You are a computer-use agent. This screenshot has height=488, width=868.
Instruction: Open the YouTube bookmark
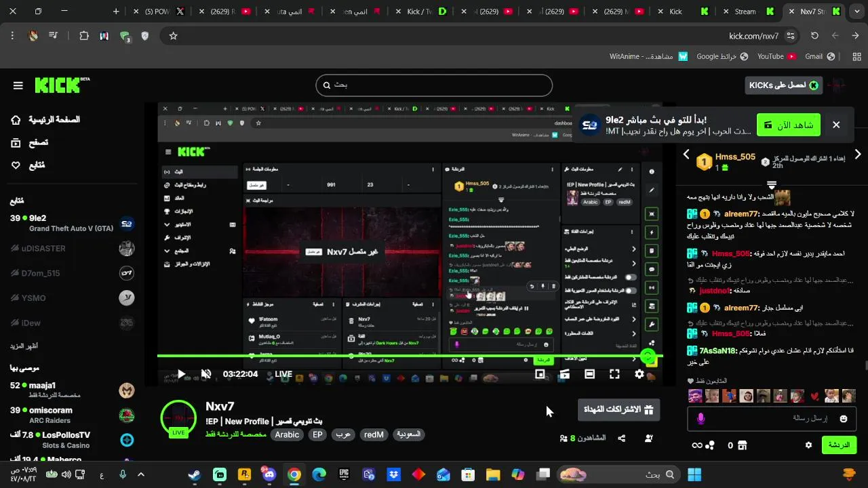click(776, 56)
